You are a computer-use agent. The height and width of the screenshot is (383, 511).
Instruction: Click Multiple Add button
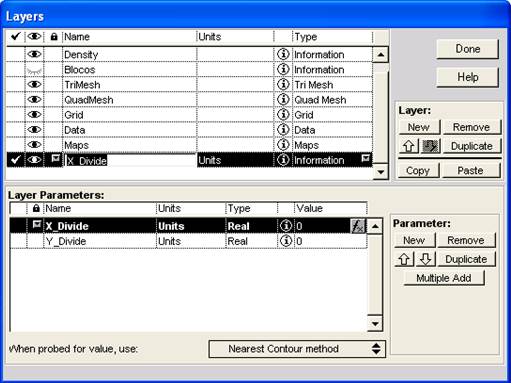click(x=444, y=278)
